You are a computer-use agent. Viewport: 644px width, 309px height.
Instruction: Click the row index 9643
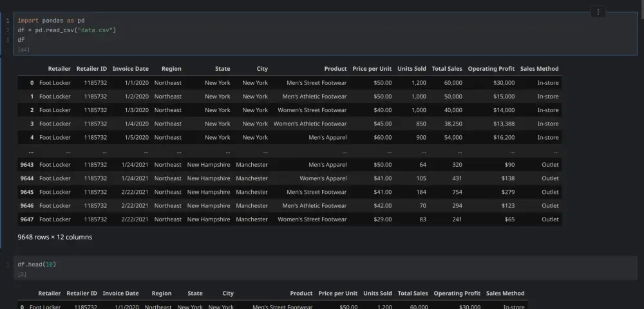coord(27,165)
